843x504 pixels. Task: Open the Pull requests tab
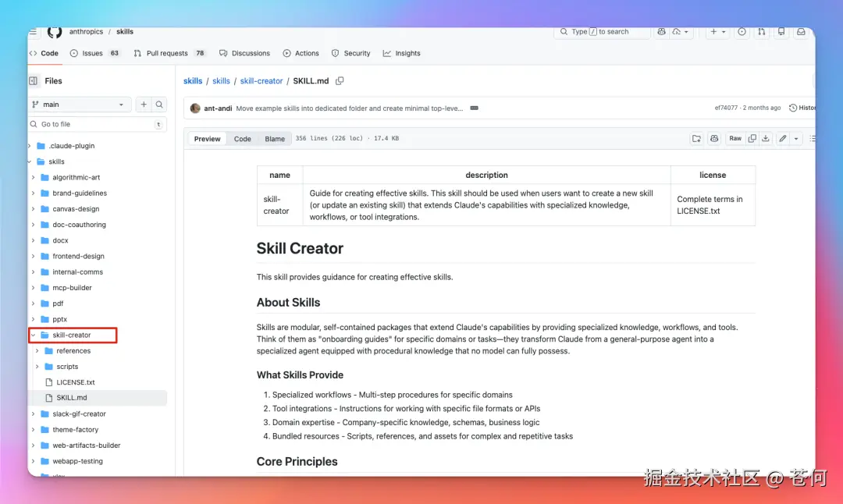[169, 53]
